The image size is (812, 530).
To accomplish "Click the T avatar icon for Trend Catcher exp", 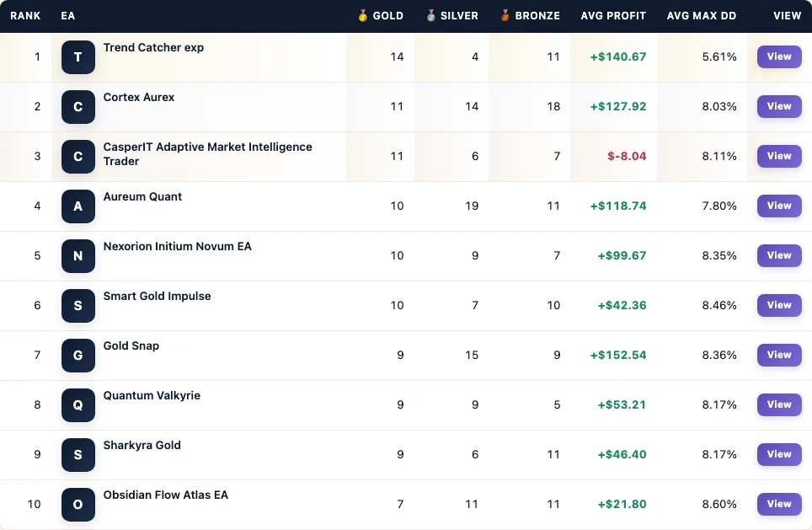I will pos(78,57).
